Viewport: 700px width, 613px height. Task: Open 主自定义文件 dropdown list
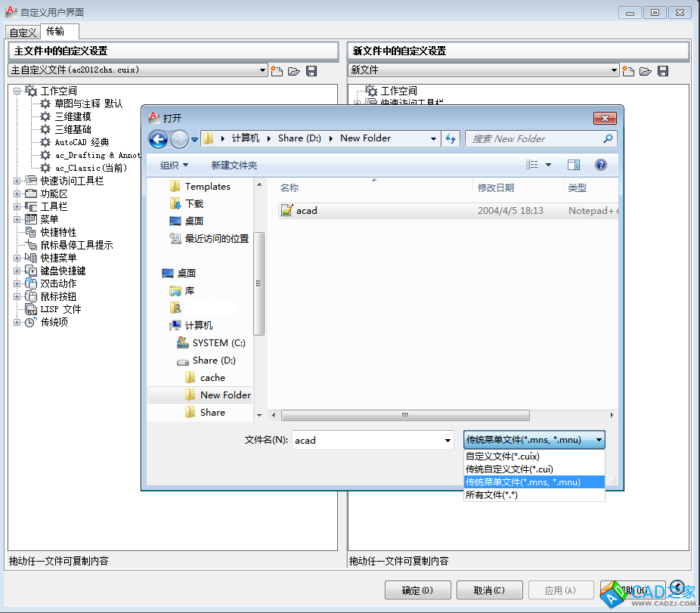(x=263, y=70)
